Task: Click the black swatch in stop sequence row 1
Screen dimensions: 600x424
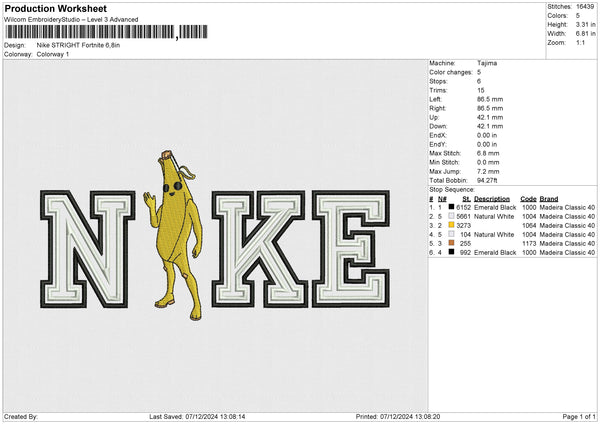Action: coord(452,207)
